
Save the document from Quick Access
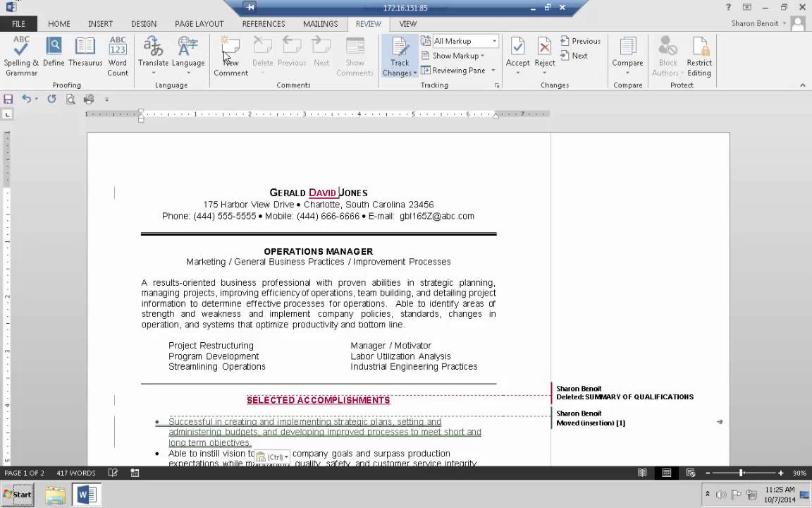click(x=8, y=99)
